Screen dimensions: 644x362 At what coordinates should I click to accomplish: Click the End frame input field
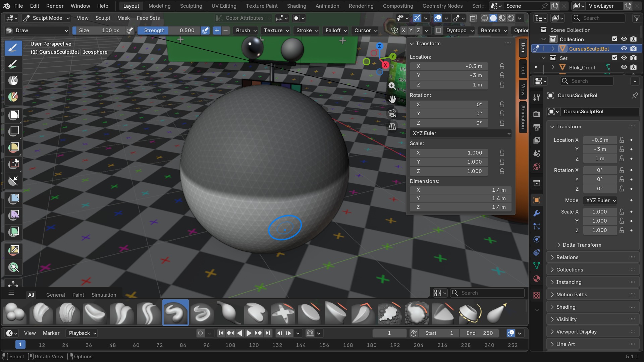479,333
